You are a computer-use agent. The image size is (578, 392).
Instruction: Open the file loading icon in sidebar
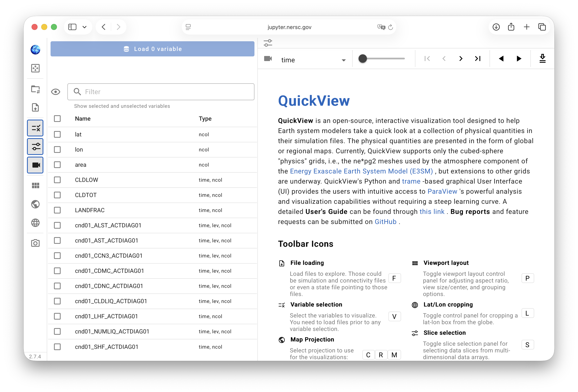[35, 107]
